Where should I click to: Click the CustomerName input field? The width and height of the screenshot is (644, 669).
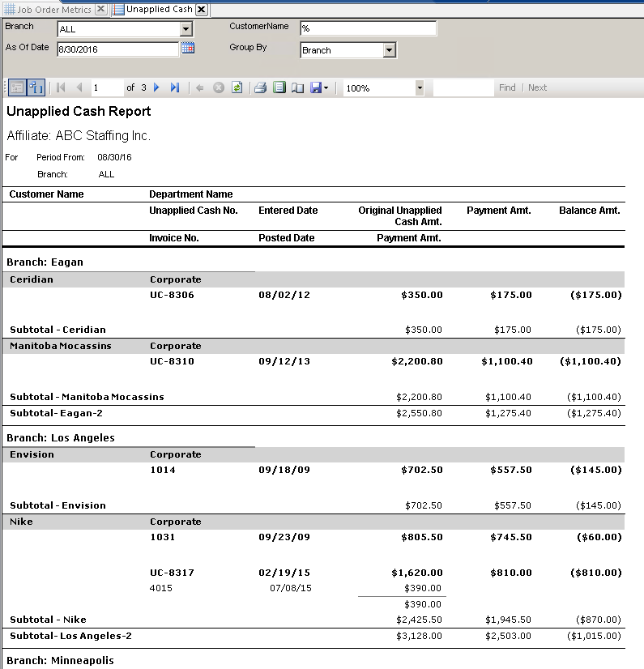[x=368, y=28]
